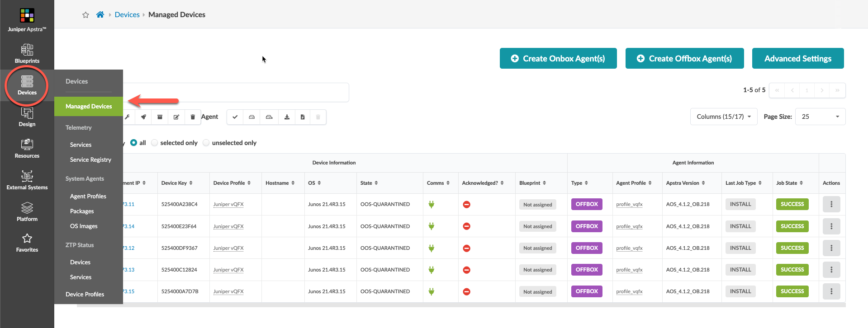Click SUCCESS badge for device 525400DF9367
868x328 pixels.
coord(792,248)
